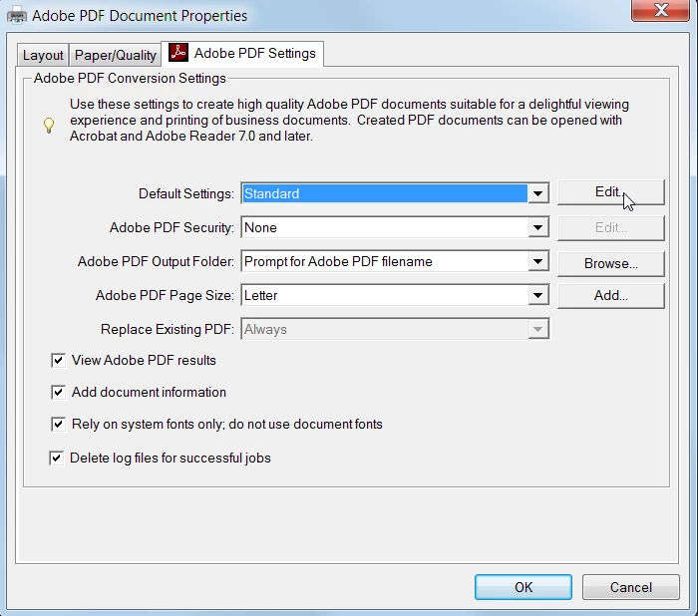Viewport: 698px width, 616px height.
Task: Open the Paper/Quality tab
Action: (116, 55)
